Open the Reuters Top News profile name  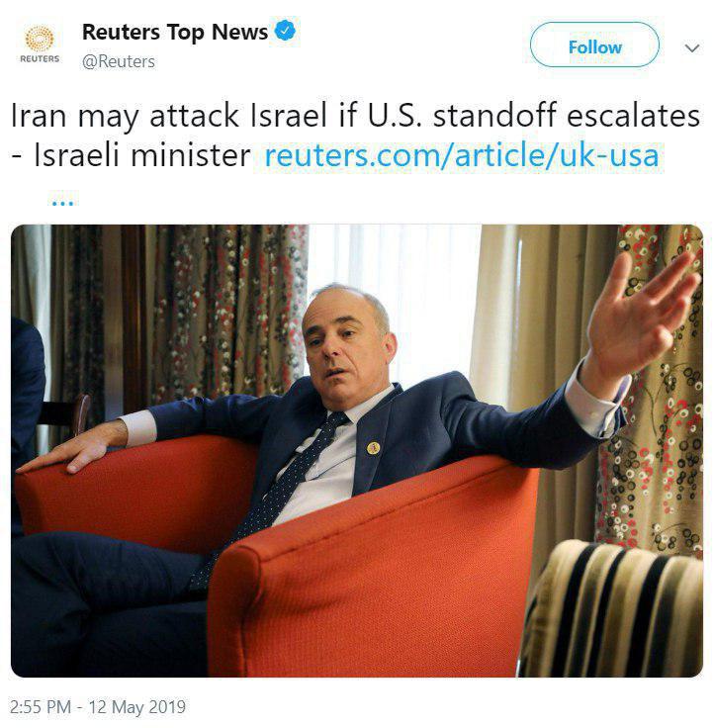[x=175, y=32]
